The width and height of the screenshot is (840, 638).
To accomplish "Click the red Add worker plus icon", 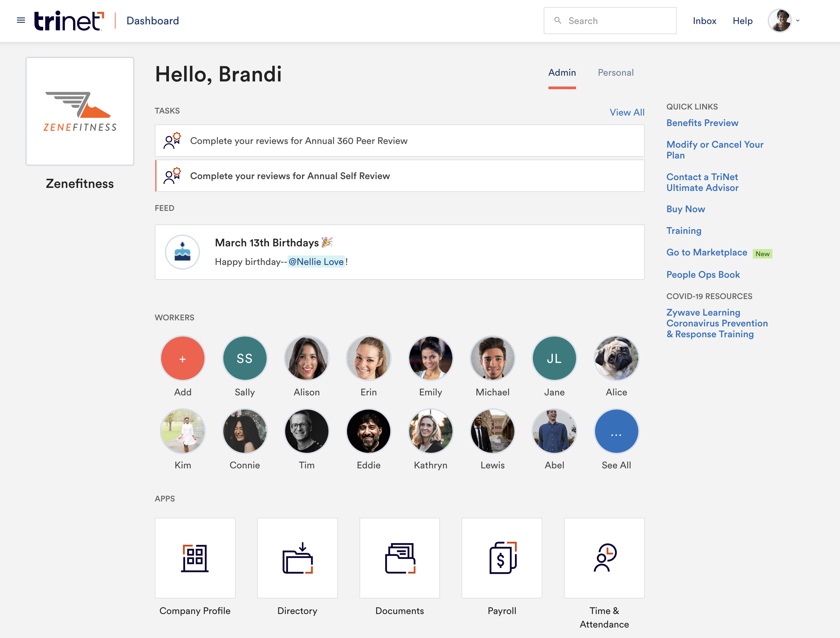I will pyautogui.click(x=183, y=359).
